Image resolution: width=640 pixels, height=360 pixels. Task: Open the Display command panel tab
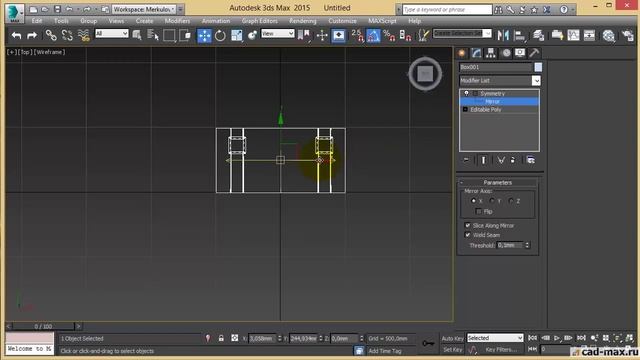520,53
